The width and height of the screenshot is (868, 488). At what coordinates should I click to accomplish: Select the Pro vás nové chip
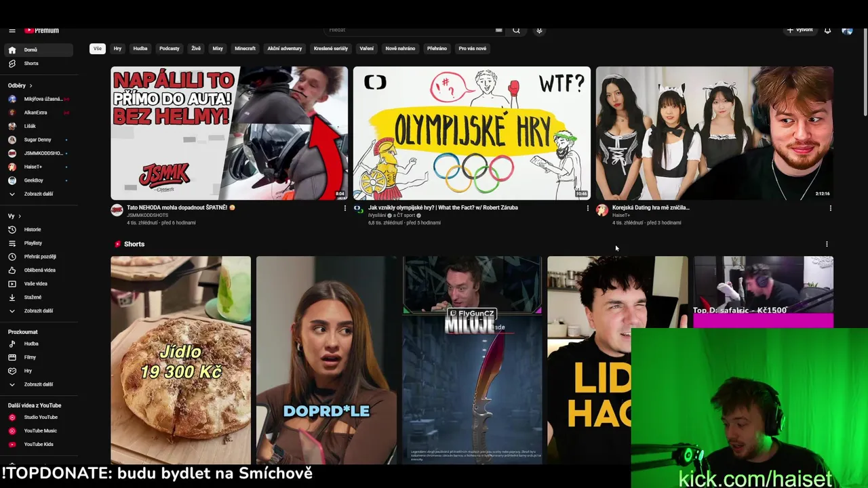point(473,49)
